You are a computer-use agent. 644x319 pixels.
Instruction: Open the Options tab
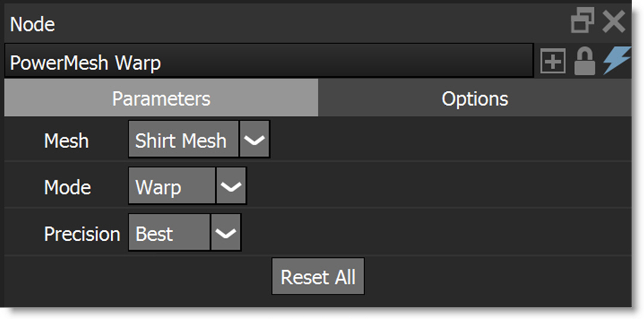[475, 99]
